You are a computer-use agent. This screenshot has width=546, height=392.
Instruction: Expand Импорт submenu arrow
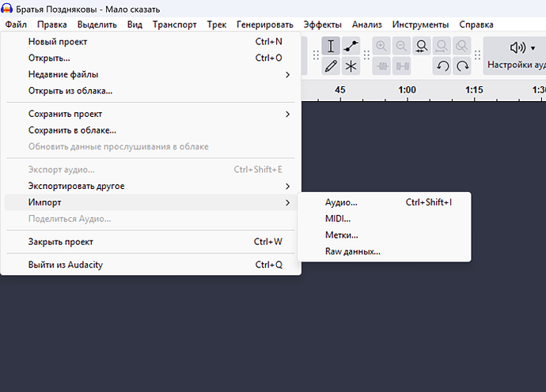point(287,203)
